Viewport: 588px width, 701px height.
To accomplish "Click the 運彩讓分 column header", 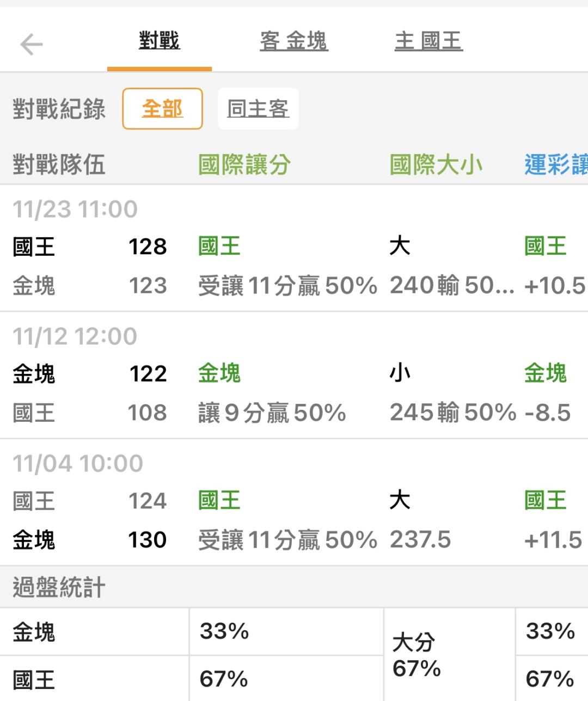I will [555, 165].
